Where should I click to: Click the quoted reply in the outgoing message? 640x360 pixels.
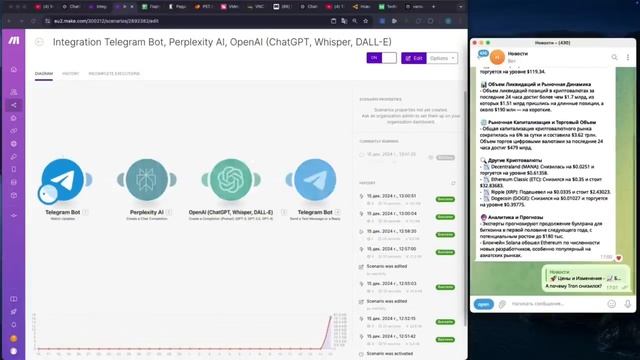point(585,275)
